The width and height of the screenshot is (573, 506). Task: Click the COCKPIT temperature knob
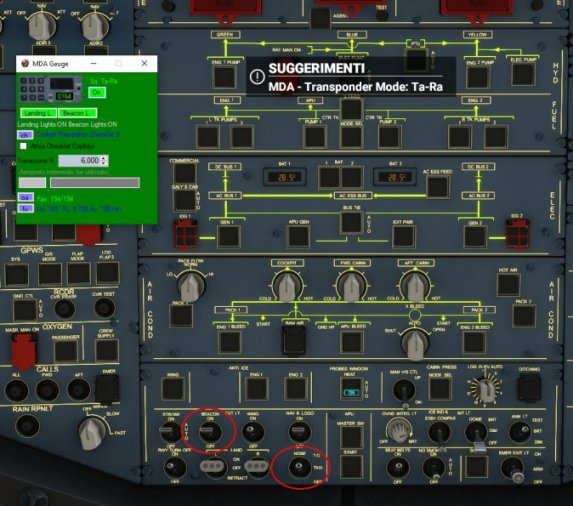pos(288,286)
